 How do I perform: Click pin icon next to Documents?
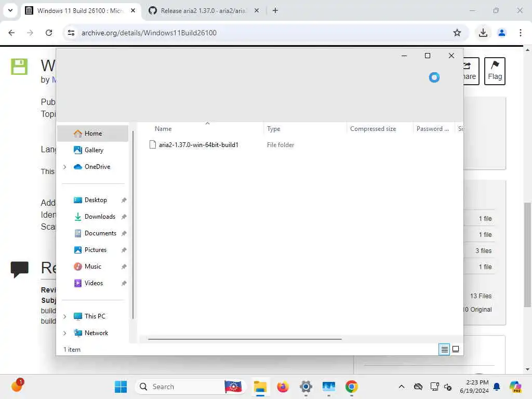click(124, 233)
